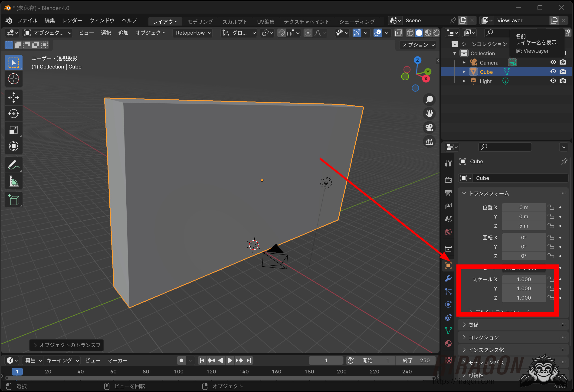The image size is (574, 392).
Task: Click the camera view button in viewport
Action: click(429, 128)
